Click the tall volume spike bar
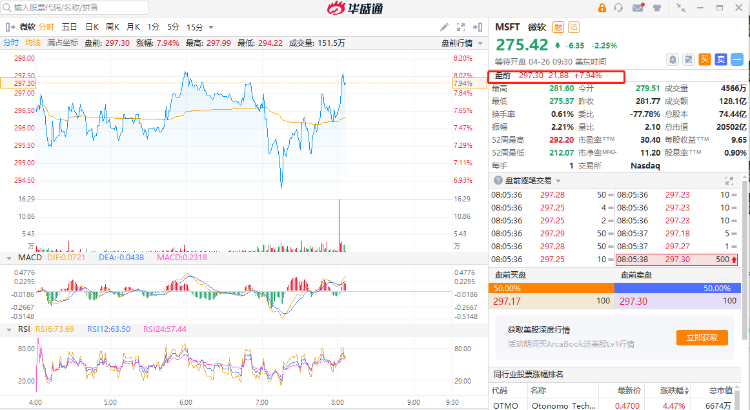This screenshot has height=410, width=750. coord(340,225)
